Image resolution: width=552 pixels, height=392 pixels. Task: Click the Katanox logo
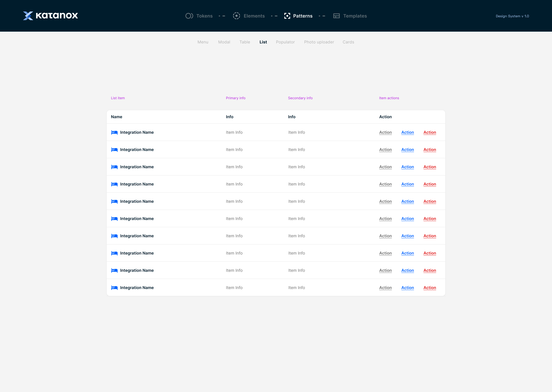tap(50, 16)
